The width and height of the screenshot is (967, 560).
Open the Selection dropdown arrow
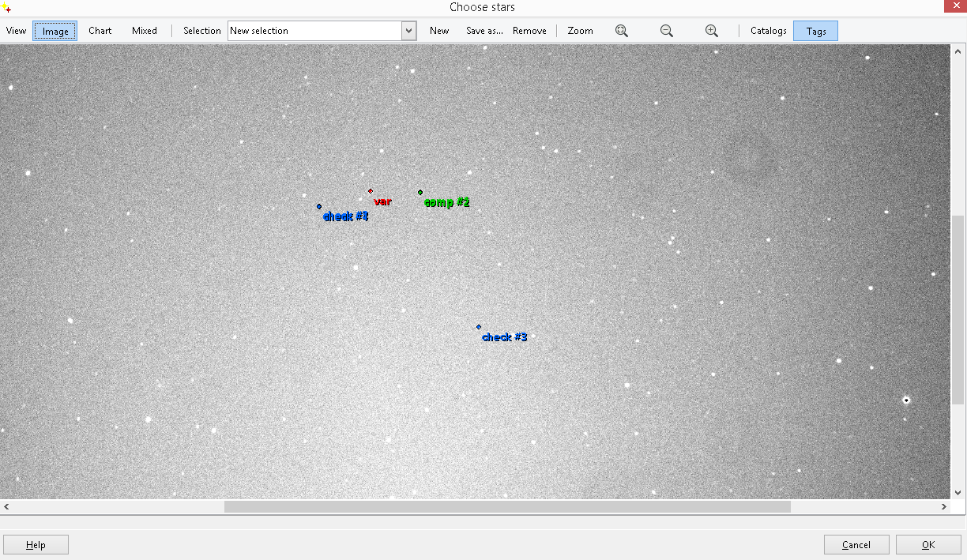click(x=408, y=31)
